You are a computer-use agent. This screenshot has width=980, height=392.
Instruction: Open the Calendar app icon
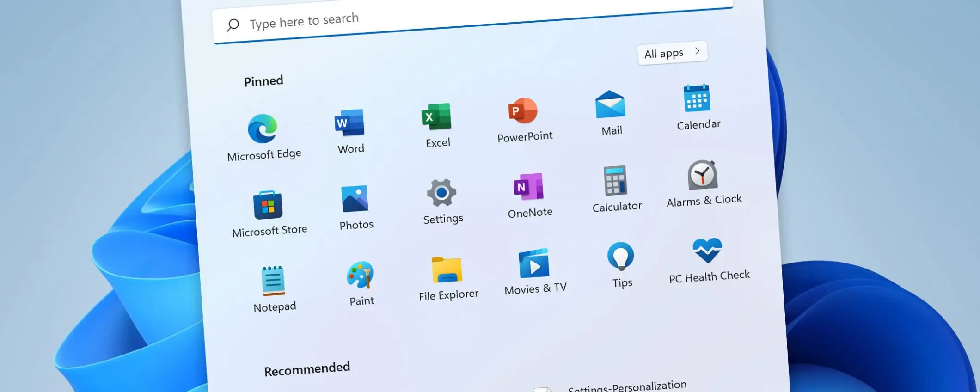point(697,98)
